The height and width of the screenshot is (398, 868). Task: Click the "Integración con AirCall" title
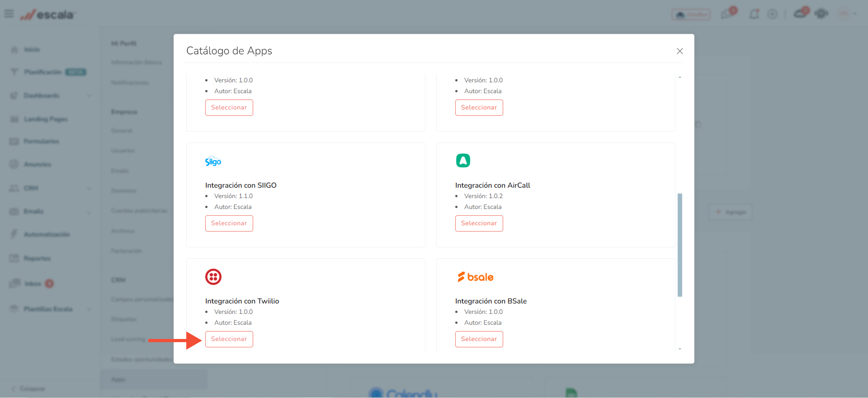point(492,185)
